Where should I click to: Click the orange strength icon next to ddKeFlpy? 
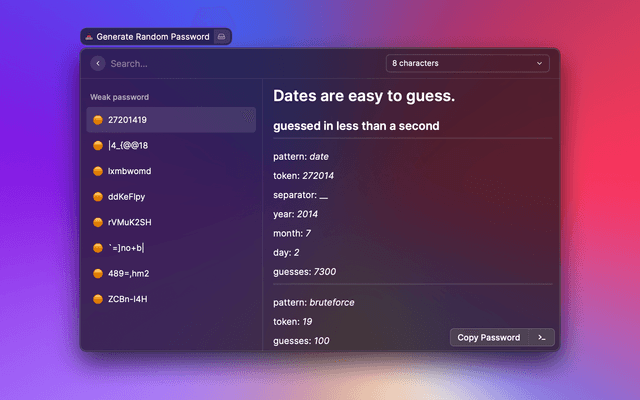tap(97, 197)
